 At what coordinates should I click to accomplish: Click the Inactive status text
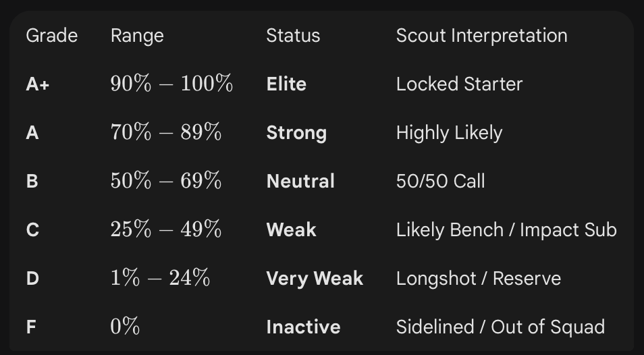[x=304, y=327]
